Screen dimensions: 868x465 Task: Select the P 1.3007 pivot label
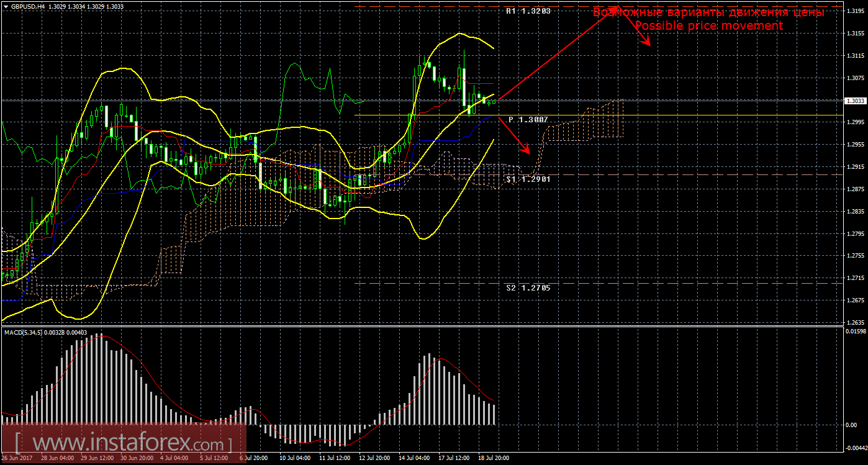pyautogui.click(x=529, y=119)
